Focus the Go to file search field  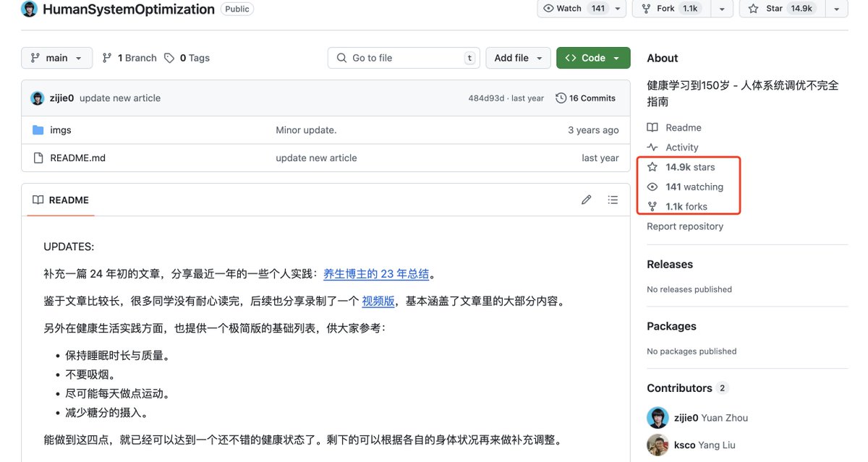(404, 58)
